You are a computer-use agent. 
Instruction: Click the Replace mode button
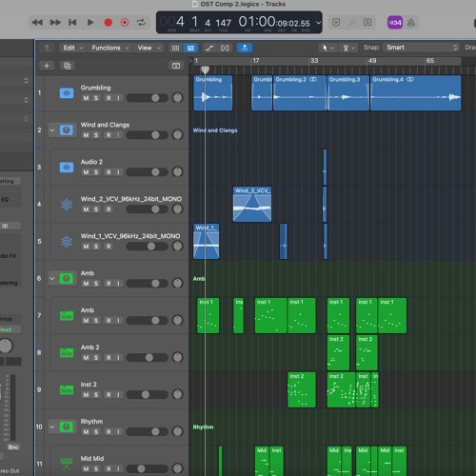[336, 22]
